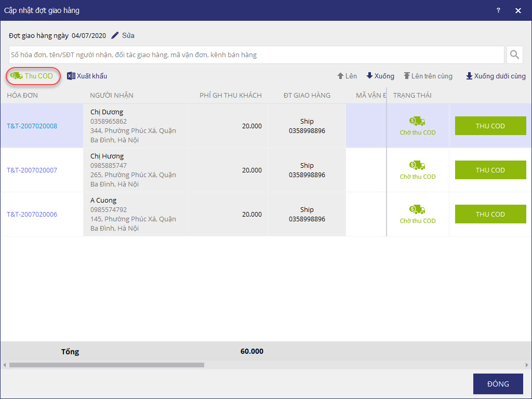532x399 pixels.
Task: Click the scrollbar right arrow
Action: pos(527,365)
